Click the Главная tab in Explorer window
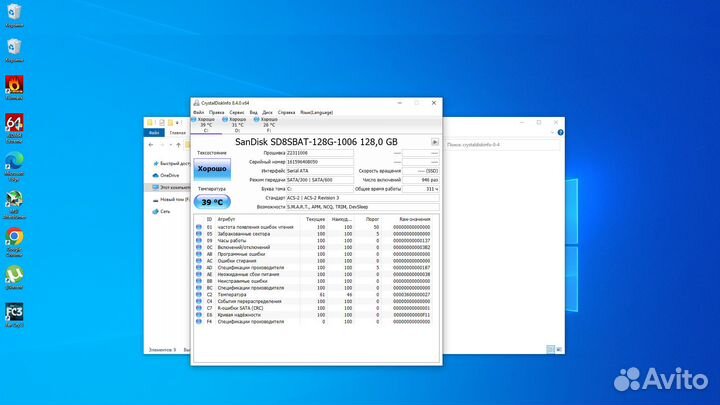This screenshot has height=405, width=720. point(177,133)
